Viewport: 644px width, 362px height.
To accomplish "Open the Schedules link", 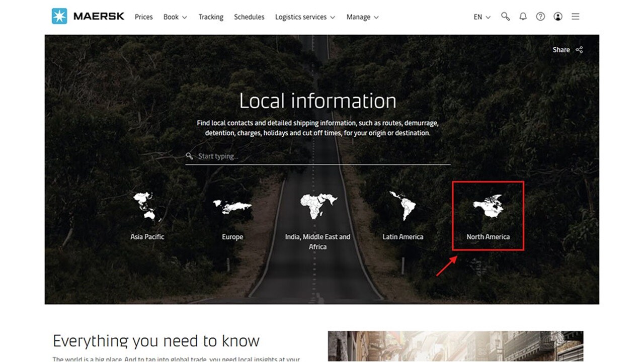I will 249,17.
